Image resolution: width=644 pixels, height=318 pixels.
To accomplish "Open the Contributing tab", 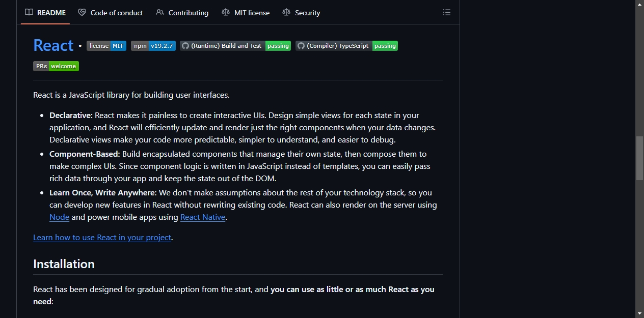I will tap(182, 12).
